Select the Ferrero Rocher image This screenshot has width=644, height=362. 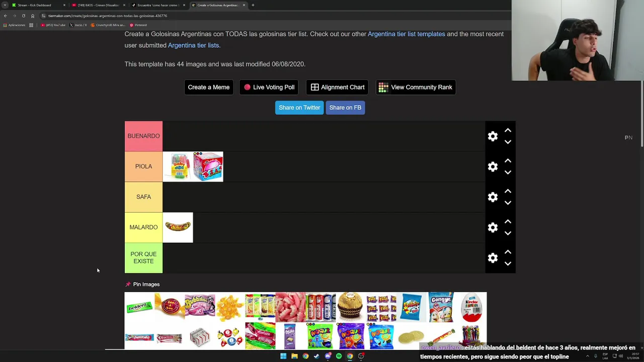tap(351, 307)
